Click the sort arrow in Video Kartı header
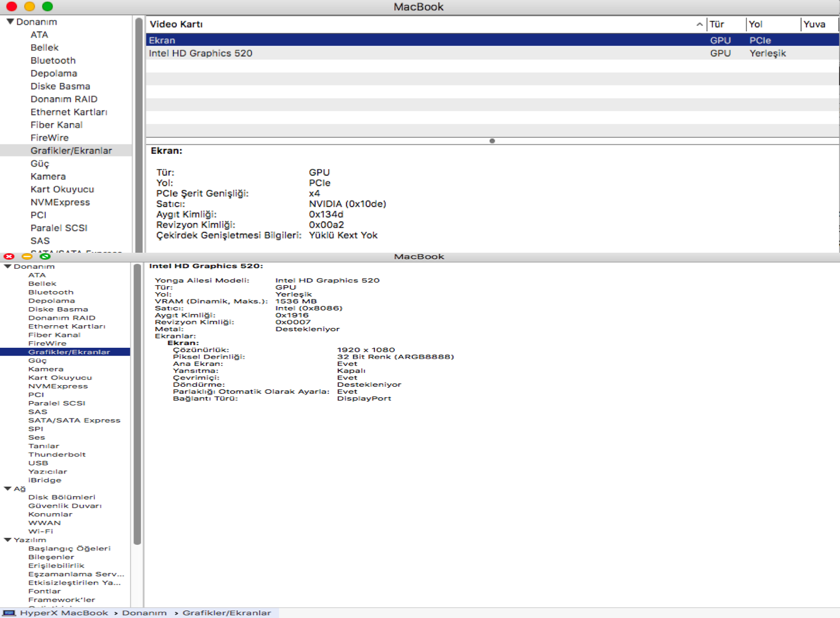 pyautogui.click(x=699, y=24)
